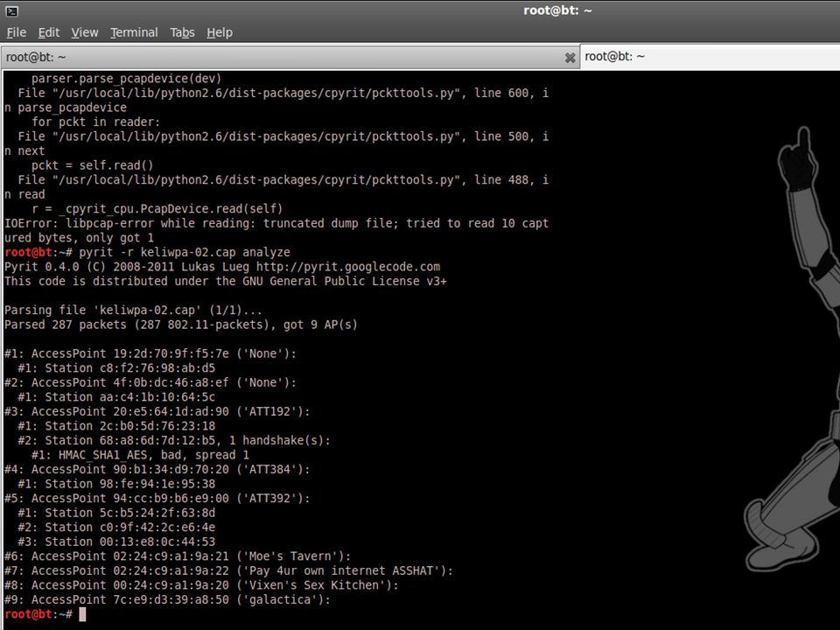
Task: Open the View menu
Action: 85,32
